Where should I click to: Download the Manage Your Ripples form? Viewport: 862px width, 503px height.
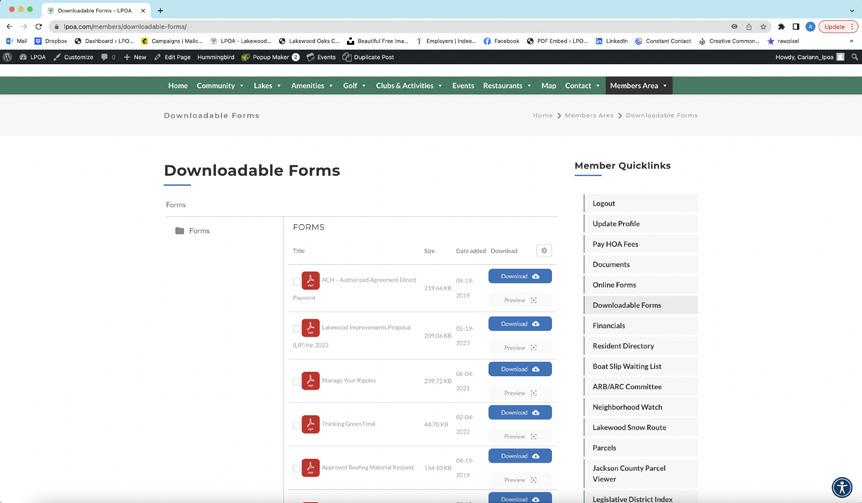(520, 369)
